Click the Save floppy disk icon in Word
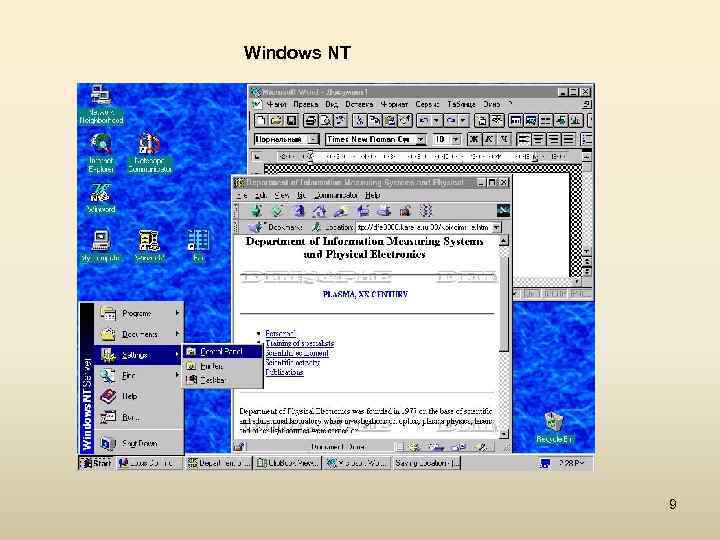 pos(291,121)
